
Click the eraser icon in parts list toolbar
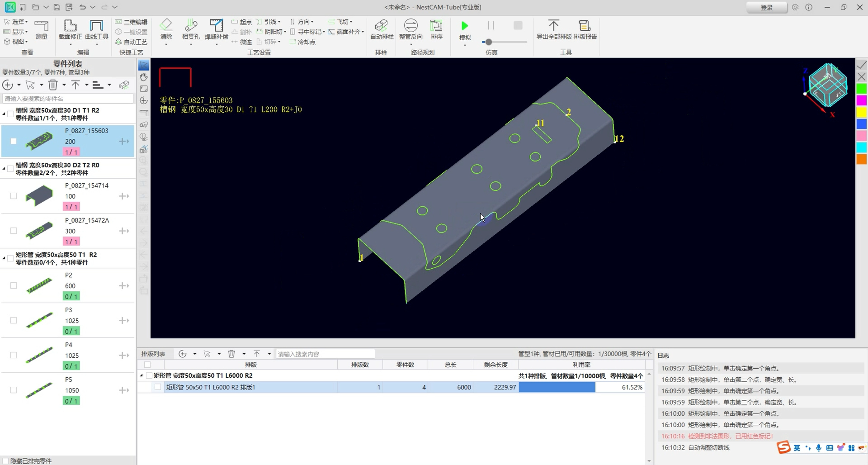[124, 85]
